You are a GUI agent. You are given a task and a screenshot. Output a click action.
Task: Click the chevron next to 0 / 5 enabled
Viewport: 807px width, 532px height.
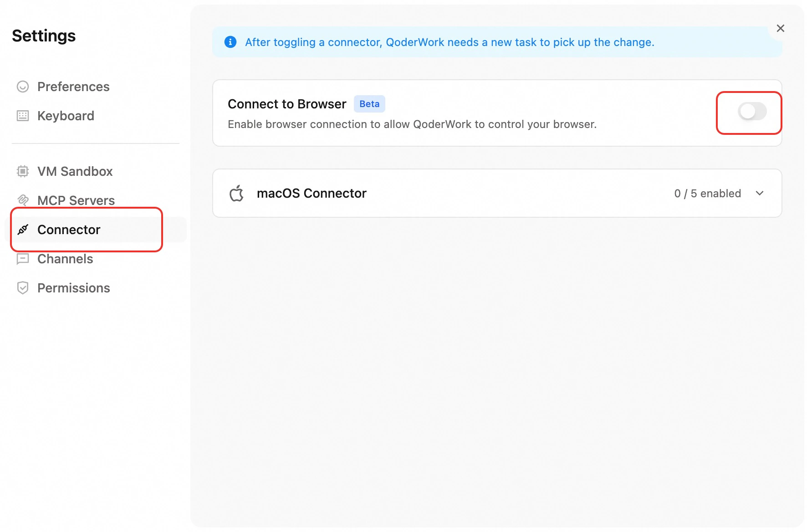click(x=760, y=193)
